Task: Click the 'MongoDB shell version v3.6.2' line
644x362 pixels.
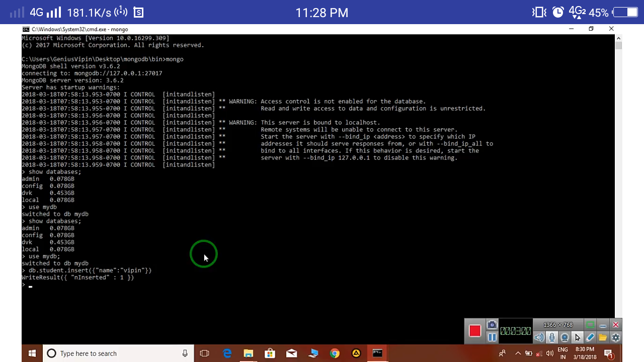Action: click(71, 66)
